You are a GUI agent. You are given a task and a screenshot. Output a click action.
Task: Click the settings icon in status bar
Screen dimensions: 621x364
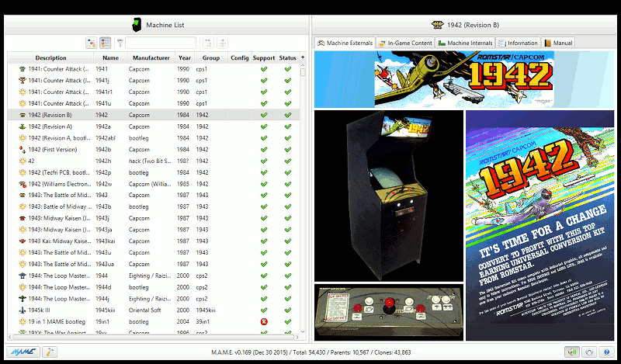click(589, 352)
